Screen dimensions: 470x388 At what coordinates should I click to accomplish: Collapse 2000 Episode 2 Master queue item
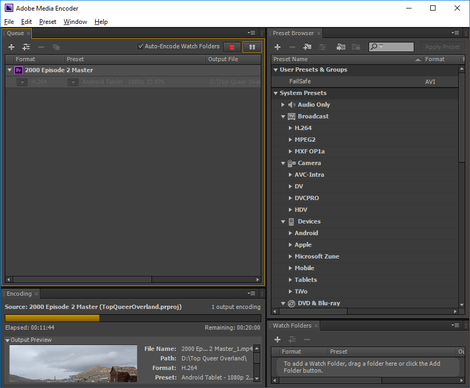click(10, 70)
